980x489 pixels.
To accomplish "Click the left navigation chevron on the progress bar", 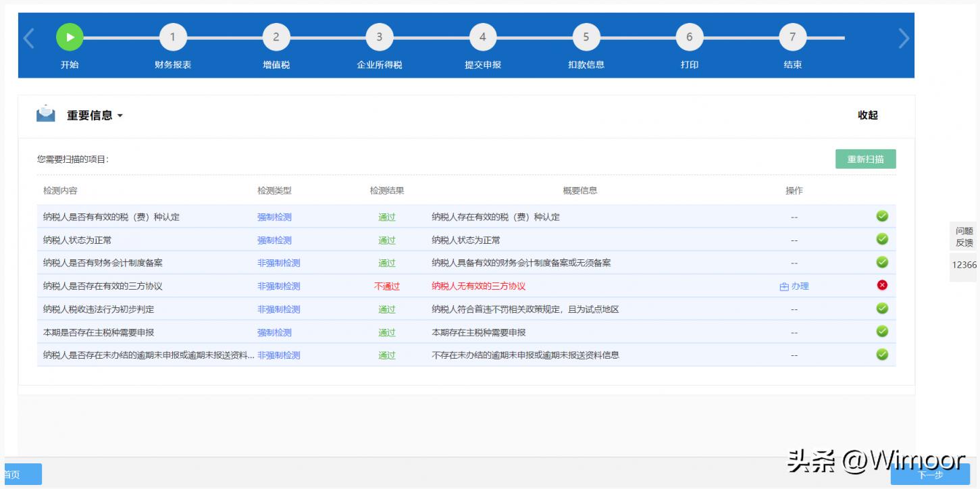I will [28, 39].
